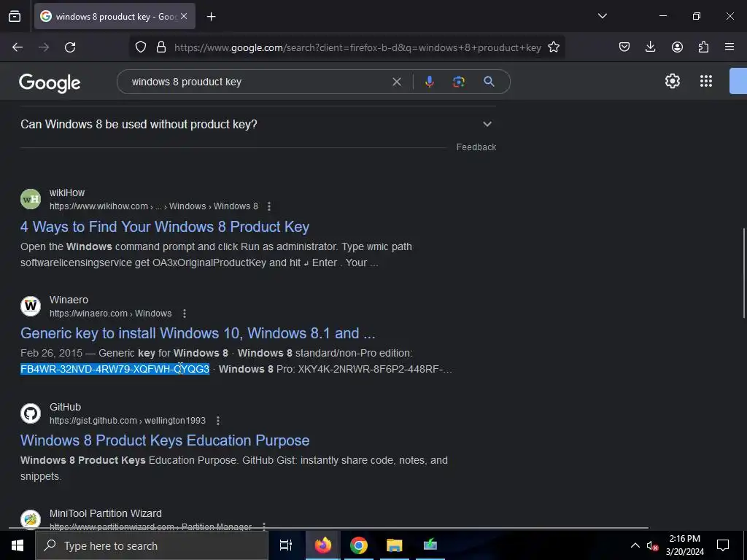The width and height of the screenshot is (747, 560).
Task: View site security padlock info
Action: click(161, 47)
